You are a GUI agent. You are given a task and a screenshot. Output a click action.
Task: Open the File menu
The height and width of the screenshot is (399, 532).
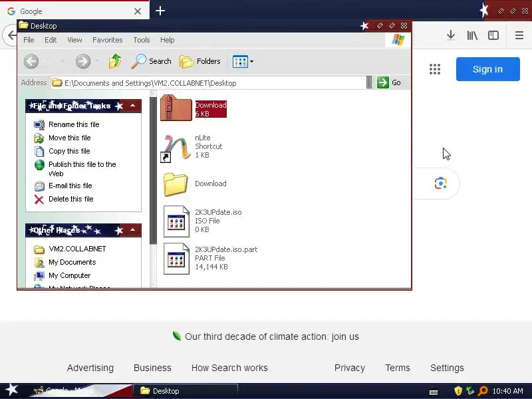click(x=29, y=40)
